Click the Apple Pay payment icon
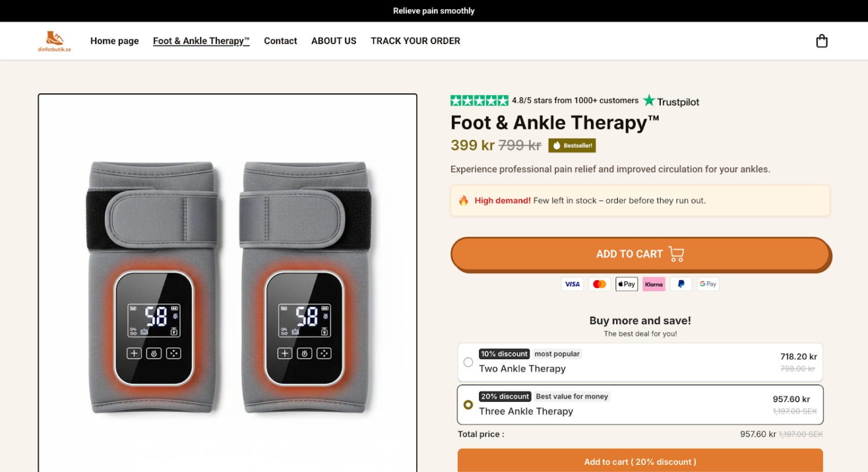 click(x=627, y=284)
